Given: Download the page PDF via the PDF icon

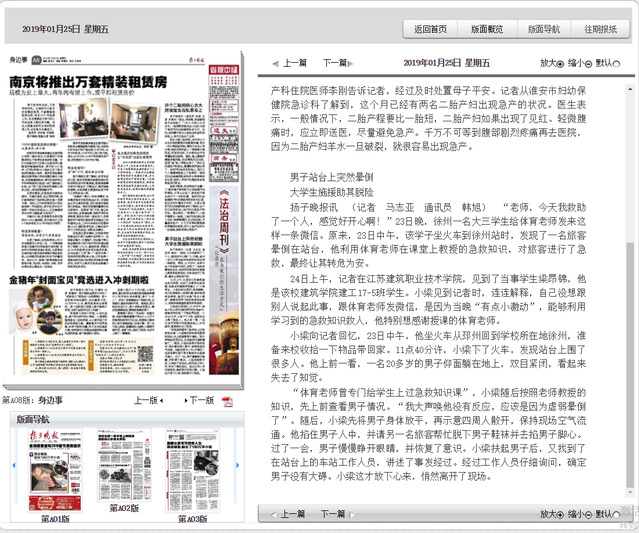Looking at the screenshot, I should (227, 401).
